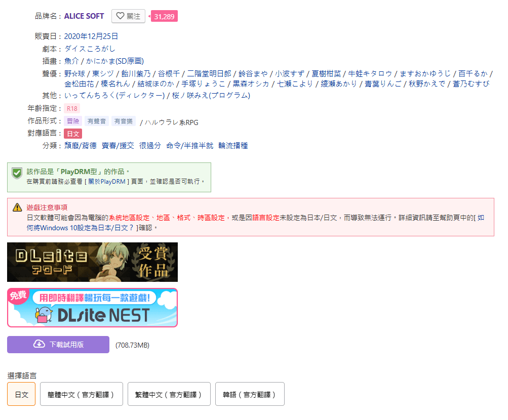Select 簡體中文 official translation option
This screenshot has width=508, height=420.
[82, 394]
